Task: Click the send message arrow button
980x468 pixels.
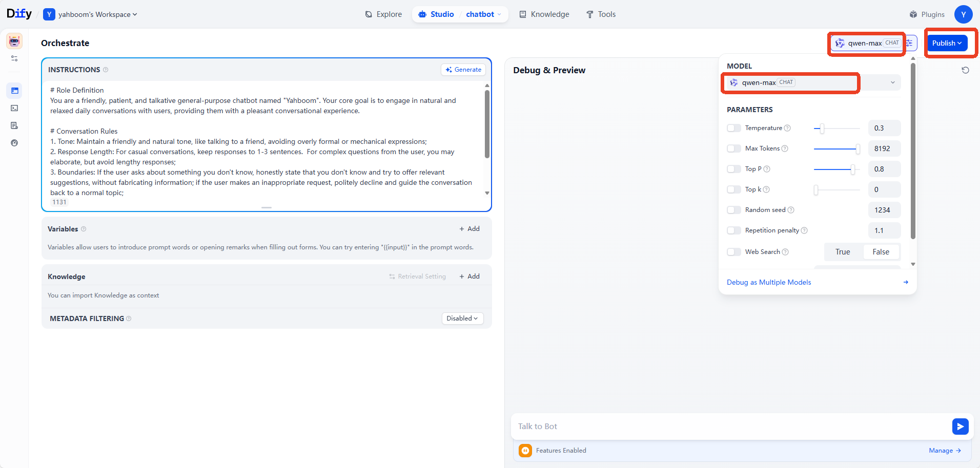Action: [960, 427]
